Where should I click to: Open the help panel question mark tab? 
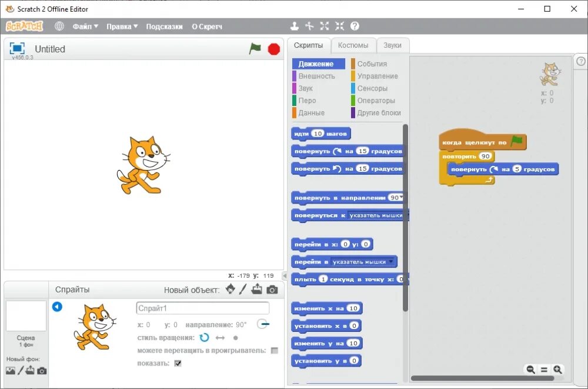pos(580,61)
